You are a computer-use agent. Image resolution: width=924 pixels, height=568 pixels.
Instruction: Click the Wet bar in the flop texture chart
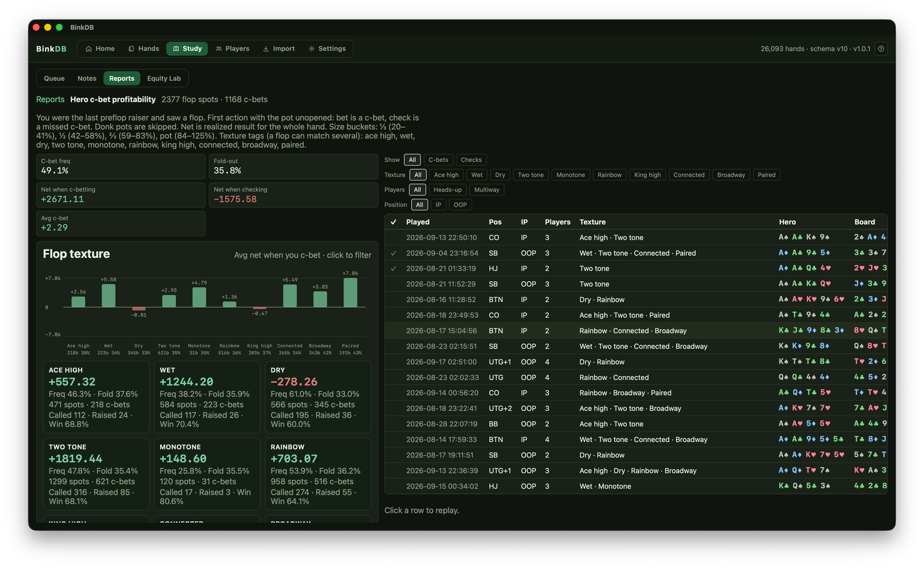click(109, 295)
